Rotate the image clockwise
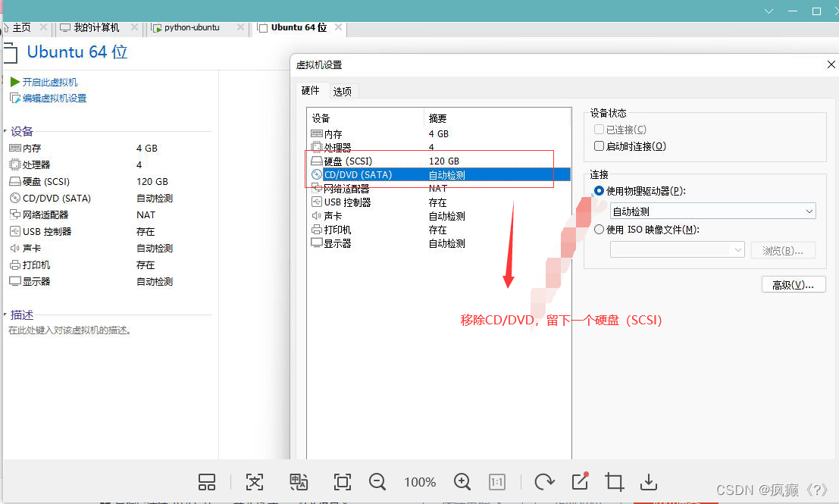The height and width of the screenshot is (504, 839). (544, 482)
